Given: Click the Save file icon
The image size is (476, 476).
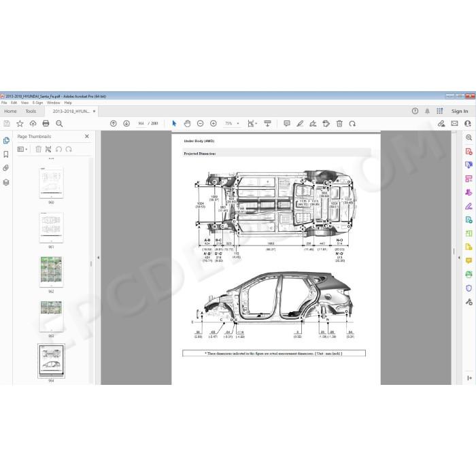Looking at the screenshot, I should tap(7, 124).
